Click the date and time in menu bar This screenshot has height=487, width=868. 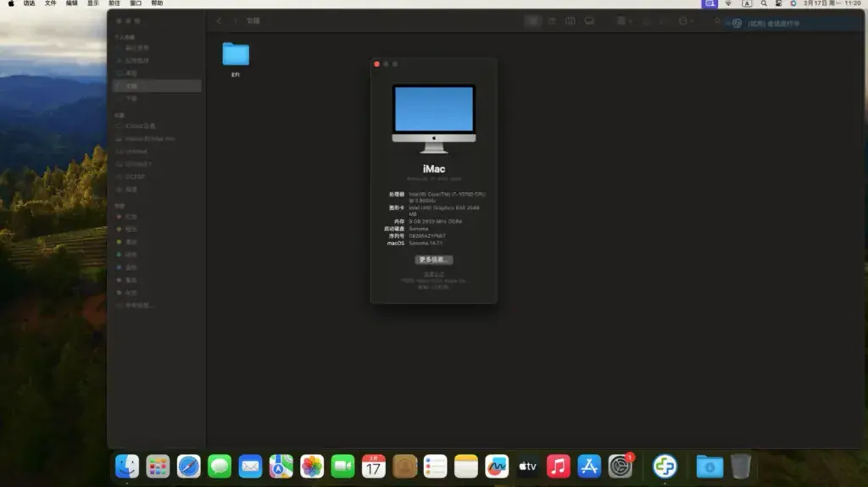(832, 3)
